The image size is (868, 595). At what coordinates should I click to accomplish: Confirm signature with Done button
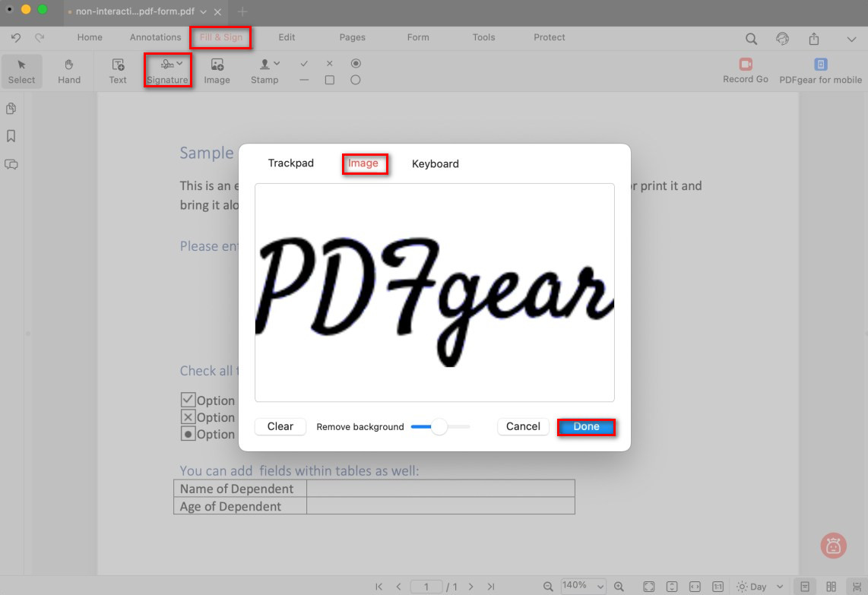tap(586, 427)
